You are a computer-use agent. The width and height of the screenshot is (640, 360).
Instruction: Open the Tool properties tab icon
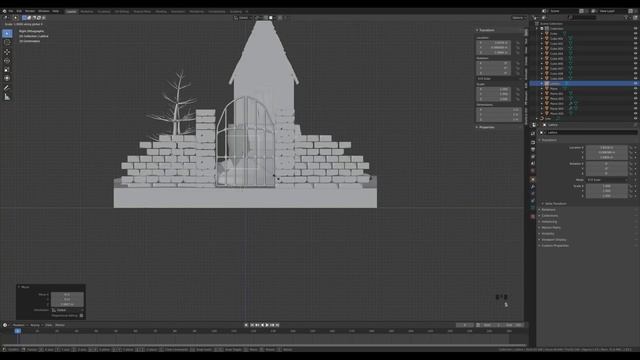533,133
